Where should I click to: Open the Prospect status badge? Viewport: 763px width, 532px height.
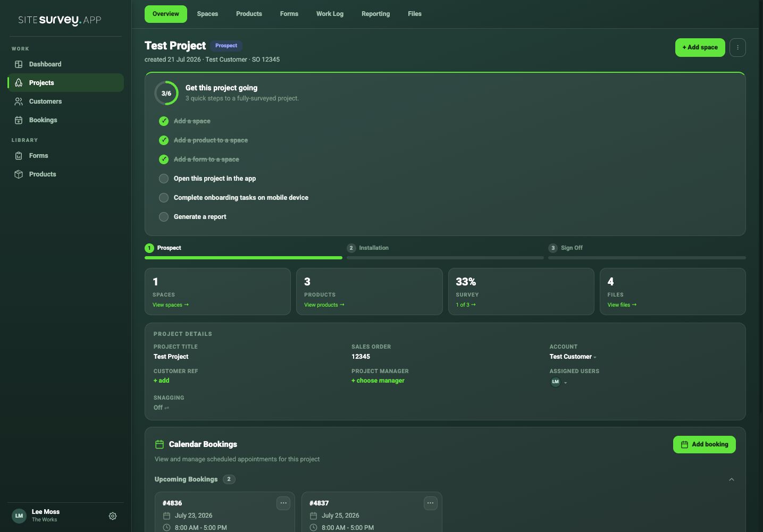(x=226, y=46)
